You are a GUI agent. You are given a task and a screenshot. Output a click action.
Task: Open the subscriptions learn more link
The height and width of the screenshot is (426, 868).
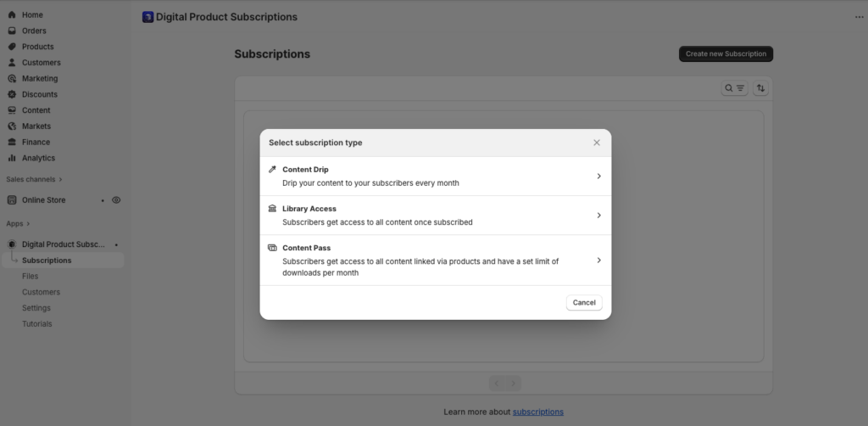click(537, 412)
